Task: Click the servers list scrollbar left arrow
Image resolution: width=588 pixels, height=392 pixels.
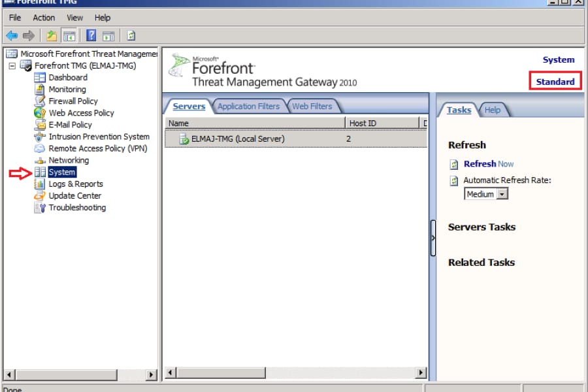Action: point(171,372)
